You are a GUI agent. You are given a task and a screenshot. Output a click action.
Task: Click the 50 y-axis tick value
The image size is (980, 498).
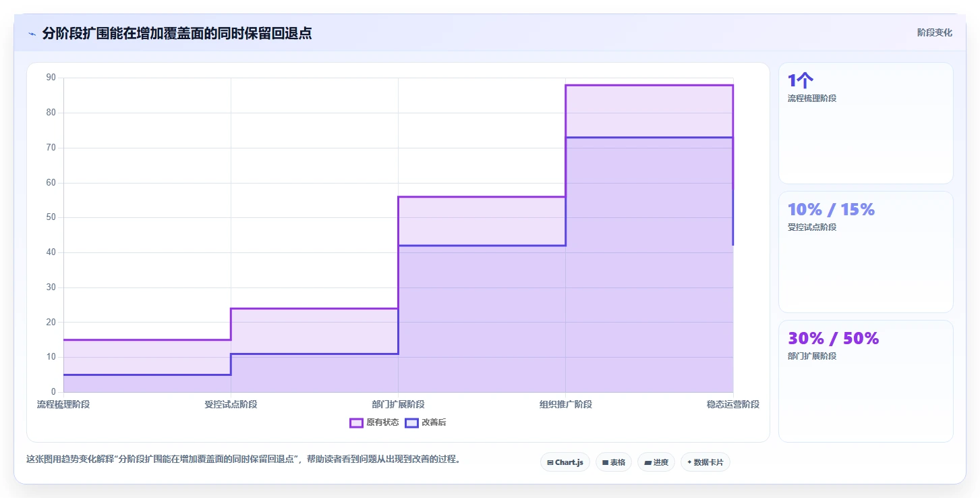[x=51, y=218]
